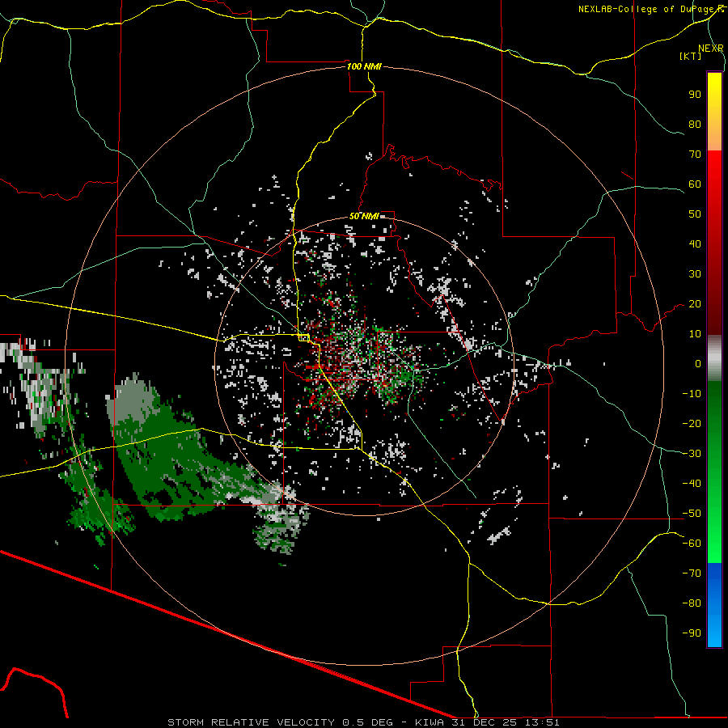728x728 pixels.
Task: Click the blue bottom segment of the color bar
Action: 714,604
